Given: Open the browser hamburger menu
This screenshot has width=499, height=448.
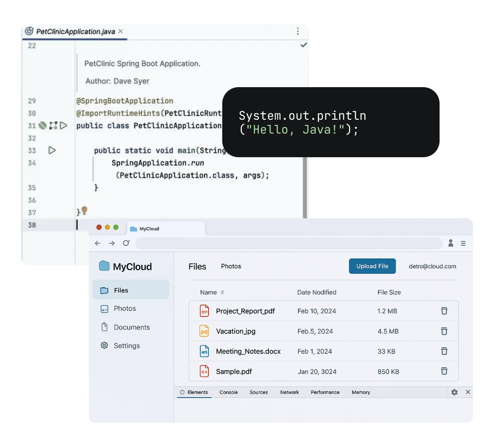Looking at the screenshot, I should click(463, 243).
